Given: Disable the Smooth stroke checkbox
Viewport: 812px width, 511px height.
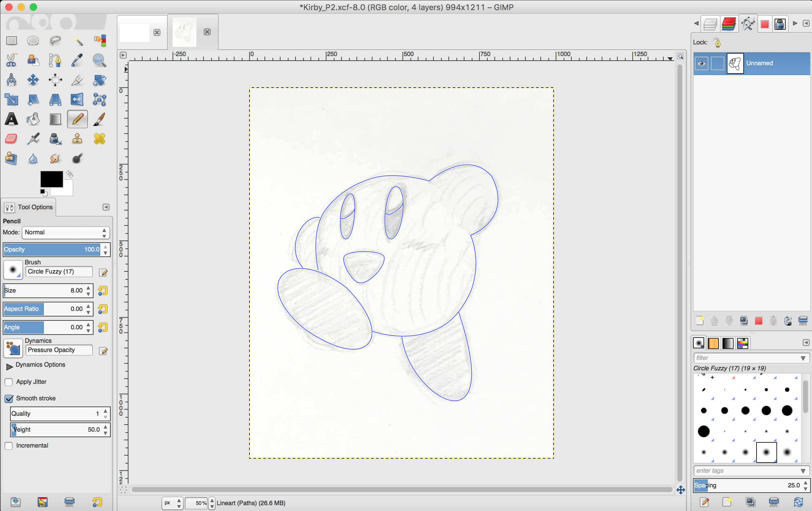Looking at the screenshot, I should (9, 399).
